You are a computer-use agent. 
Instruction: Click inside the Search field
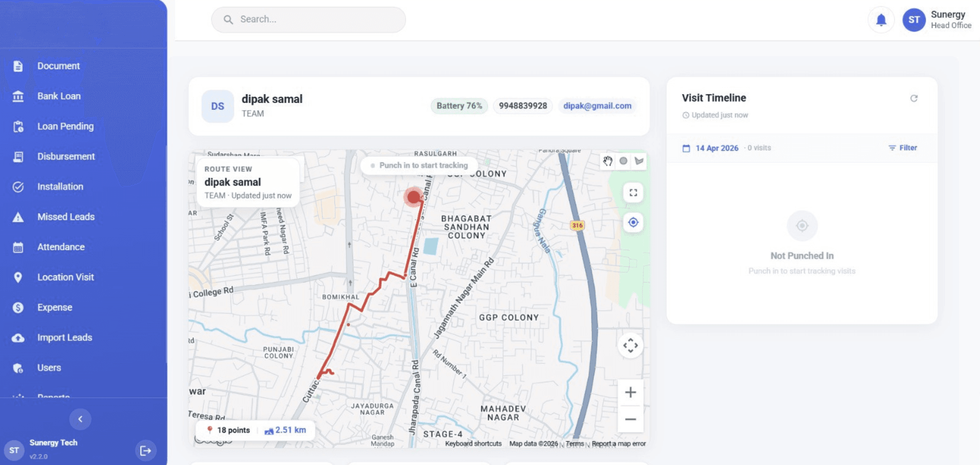tap(308, 20)
